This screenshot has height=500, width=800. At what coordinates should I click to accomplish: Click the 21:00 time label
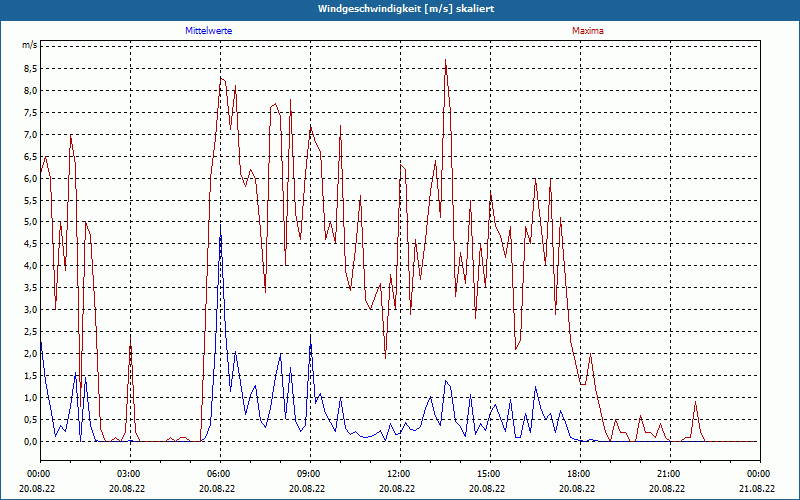tap(668, 474)
